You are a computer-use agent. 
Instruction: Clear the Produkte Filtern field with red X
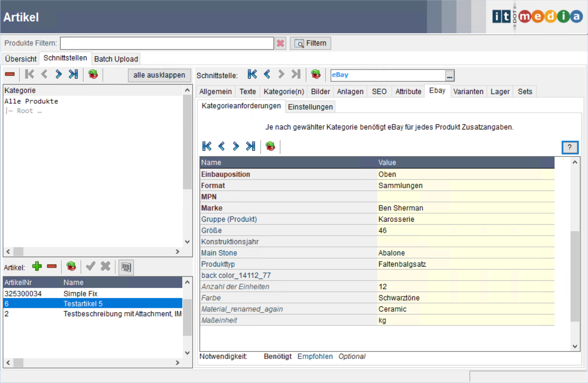pos(280,44)
